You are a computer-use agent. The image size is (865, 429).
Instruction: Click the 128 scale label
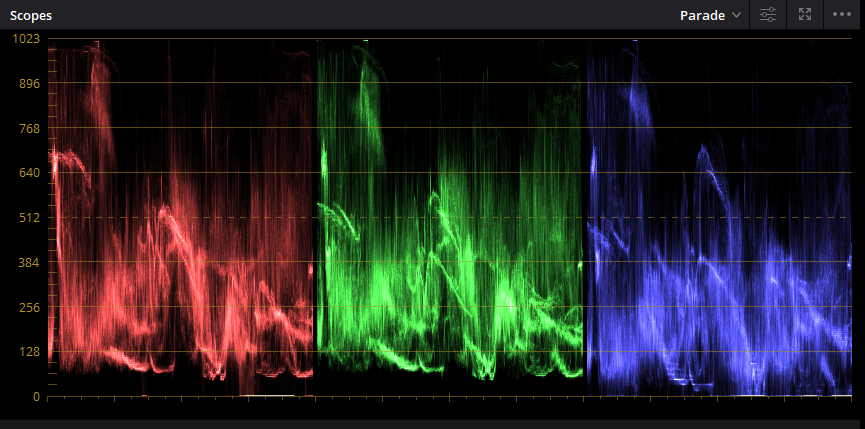[x=30, y=352]
